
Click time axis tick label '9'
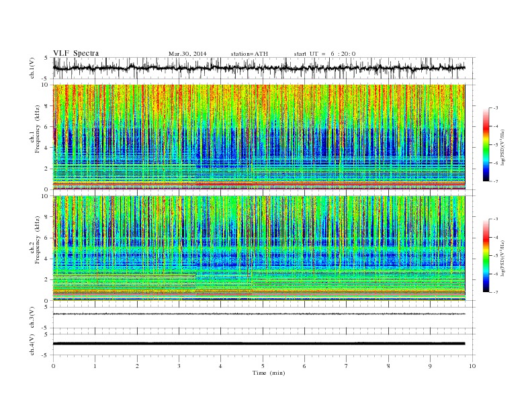pyautogui.click(x=430, y=366)
